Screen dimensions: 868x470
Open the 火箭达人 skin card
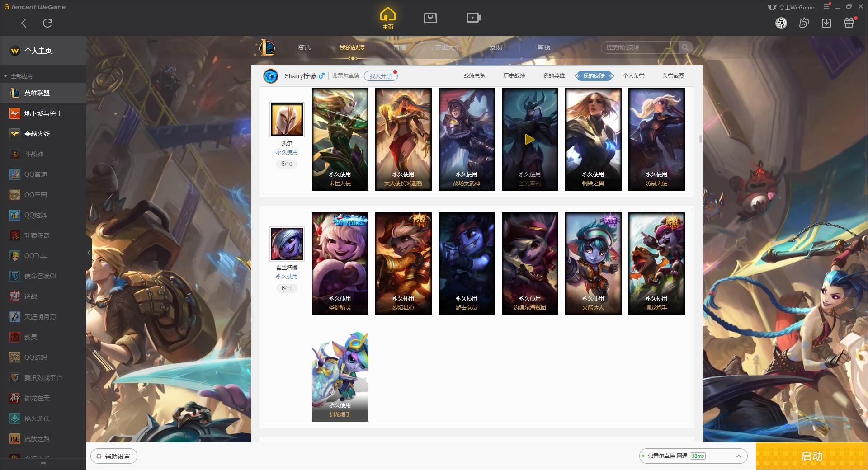tap(593, 263)
